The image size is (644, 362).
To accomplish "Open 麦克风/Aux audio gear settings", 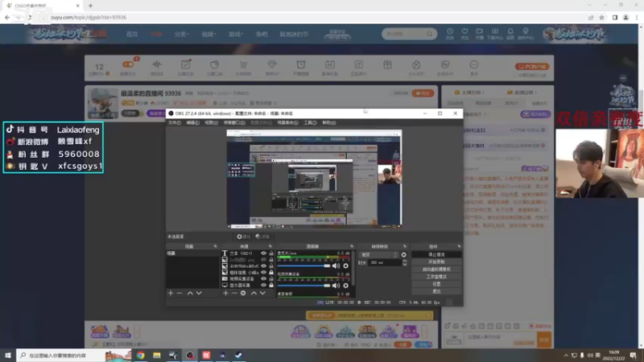I will click(x=346, y=266).
